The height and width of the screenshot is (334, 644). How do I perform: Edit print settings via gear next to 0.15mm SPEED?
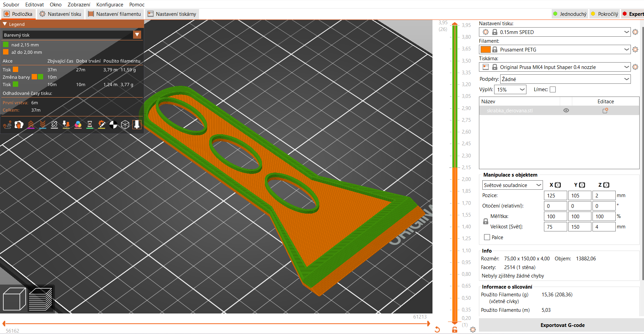[x=635, y=32]
